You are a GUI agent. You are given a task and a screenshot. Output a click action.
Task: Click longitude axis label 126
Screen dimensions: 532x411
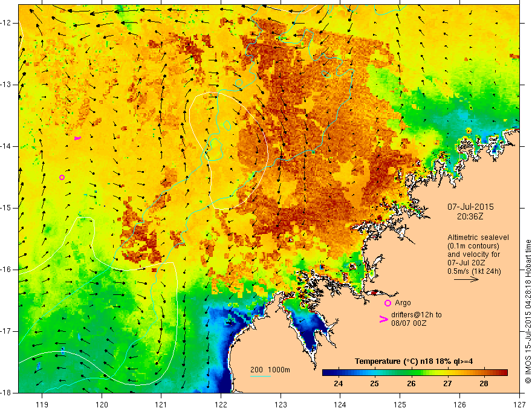(x=459, y=404)
